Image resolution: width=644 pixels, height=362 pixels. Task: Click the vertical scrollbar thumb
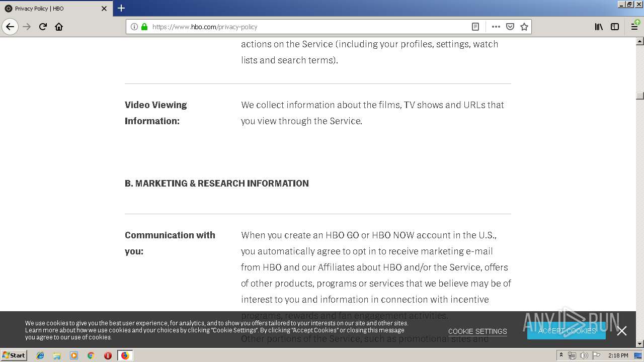(x=640, y=96)
